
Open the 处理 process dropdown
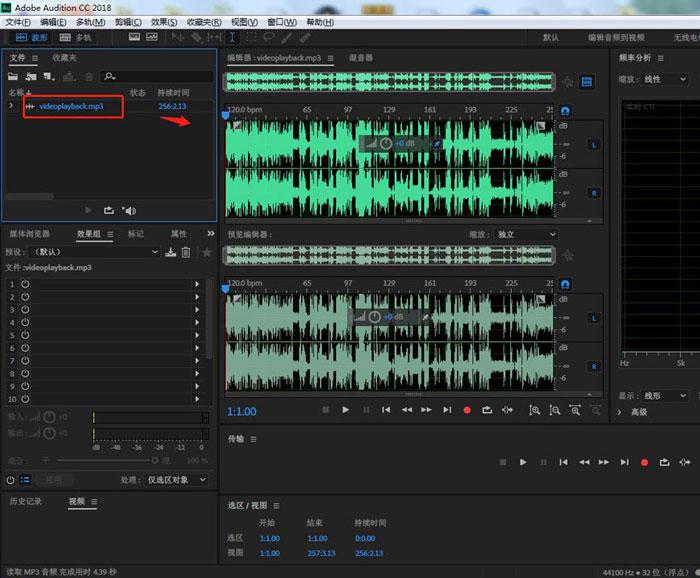[177, 480]
